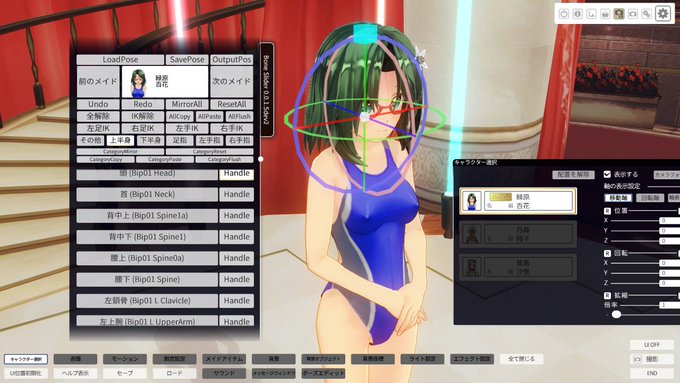Toggle the 表示する checkbox
This screenshot has height=383, width=680.
(x=607, y=174)
